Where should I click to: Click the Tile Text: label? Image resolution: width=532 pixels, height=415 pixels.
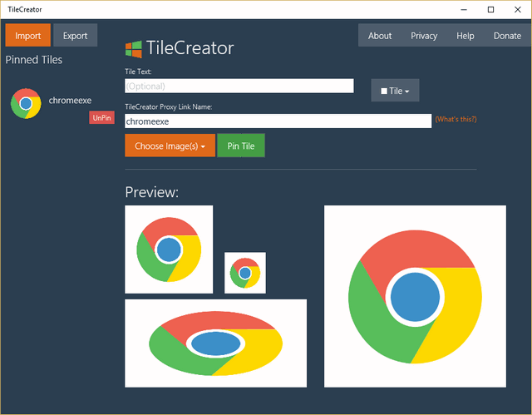coord(138,72)
